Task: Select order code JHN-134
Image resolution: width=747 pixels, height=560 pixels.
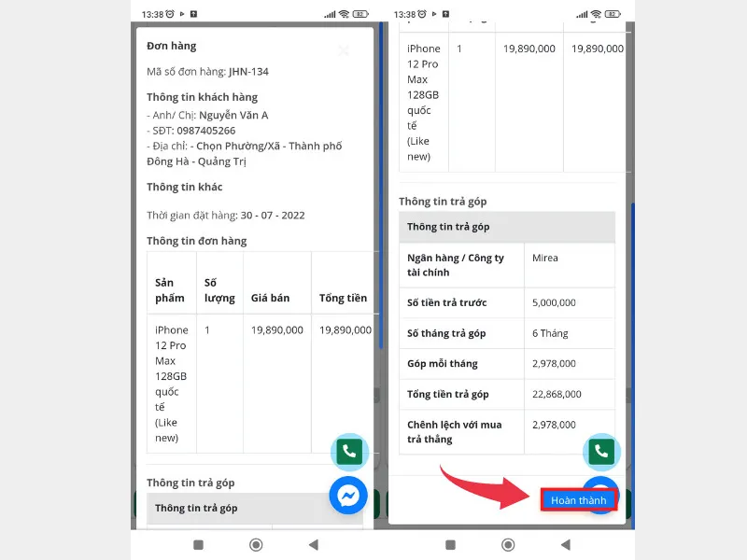Action: pyautogui.click(x=248, y=72)
